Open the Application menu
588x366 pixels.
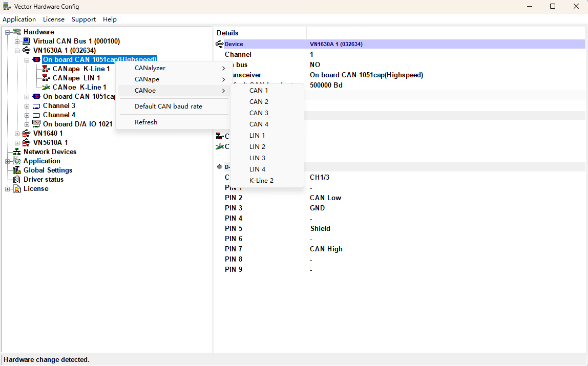pos(19,19)
